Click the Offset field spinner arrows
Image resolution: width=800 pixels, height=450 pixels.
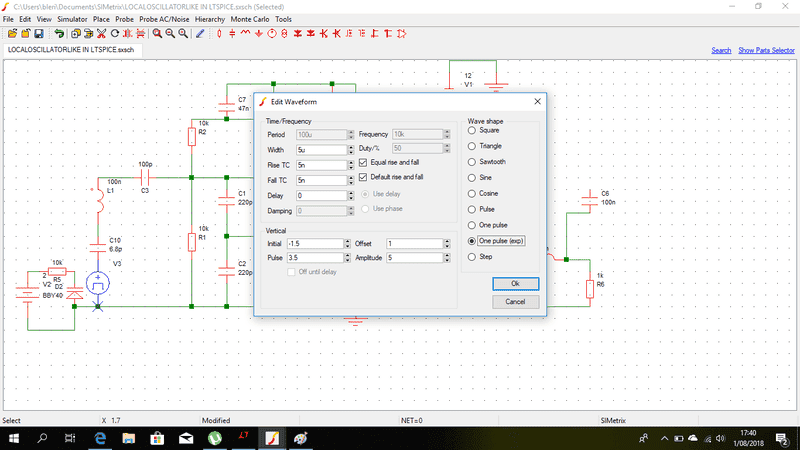pos(447,244)
